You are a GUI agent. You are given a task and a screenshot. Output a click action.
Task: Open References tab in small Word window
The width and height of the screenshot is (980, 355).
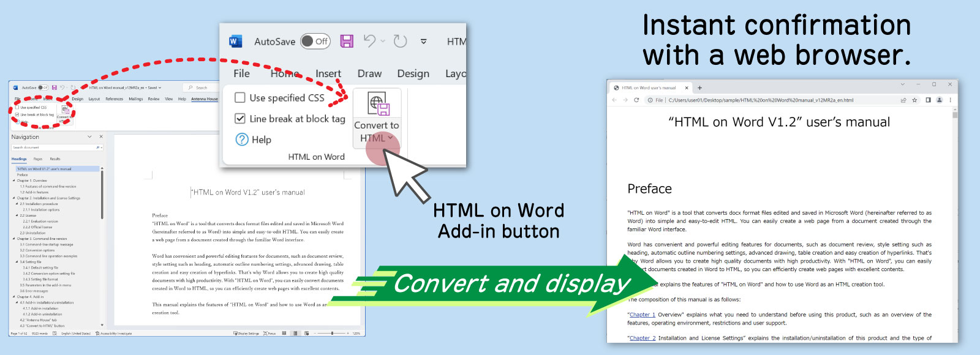(x=114, y=99)
